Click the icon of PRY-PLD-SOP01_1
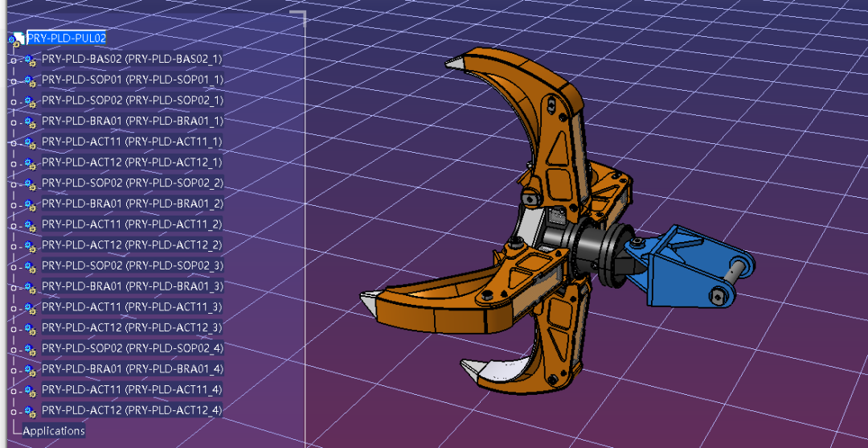Image resolution: width=868 pixels, height=448 pixels. [30, 81]
